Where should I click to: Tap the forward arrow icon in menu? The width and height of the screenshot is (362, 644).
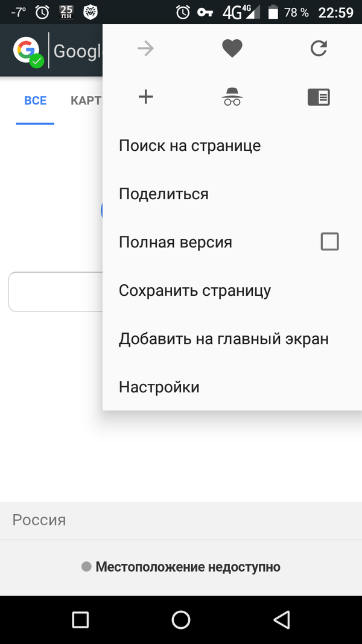[x=145, y=49]
